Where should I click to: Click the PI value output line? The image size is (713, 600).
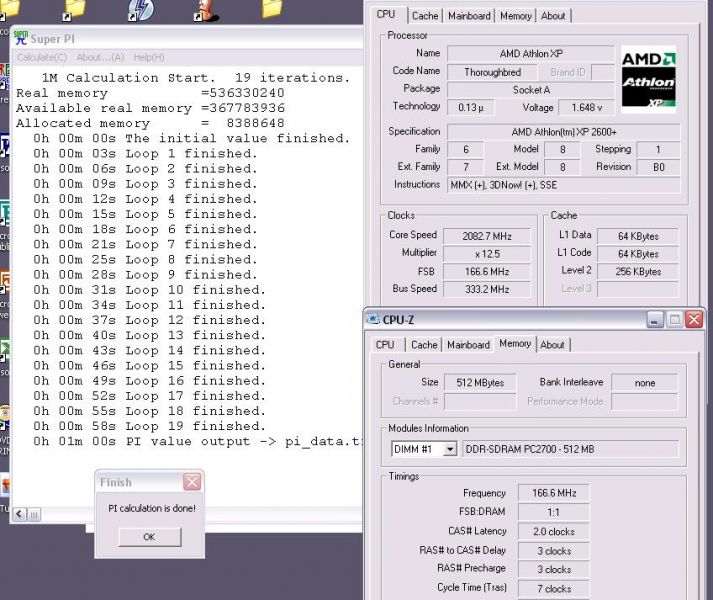(198, 441)
